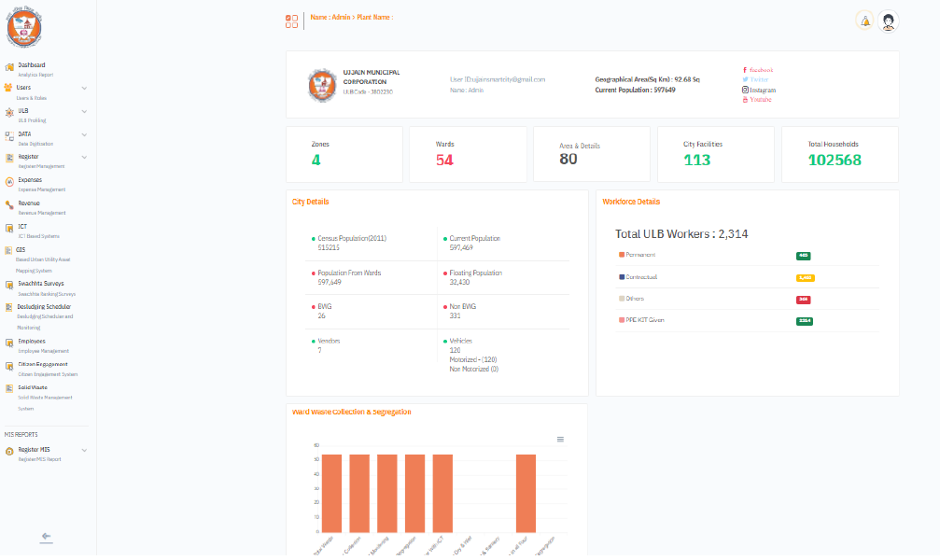Open the user profile avatar
This screenshot has height=560, width=940.
[x=889, y=21]
